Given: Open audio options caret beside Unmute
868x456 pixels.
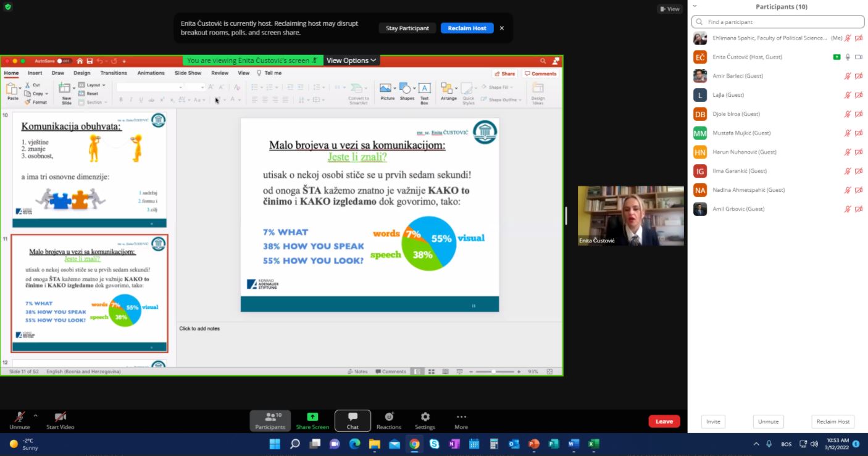Looking at the screenshot, I should coord(35,416).
